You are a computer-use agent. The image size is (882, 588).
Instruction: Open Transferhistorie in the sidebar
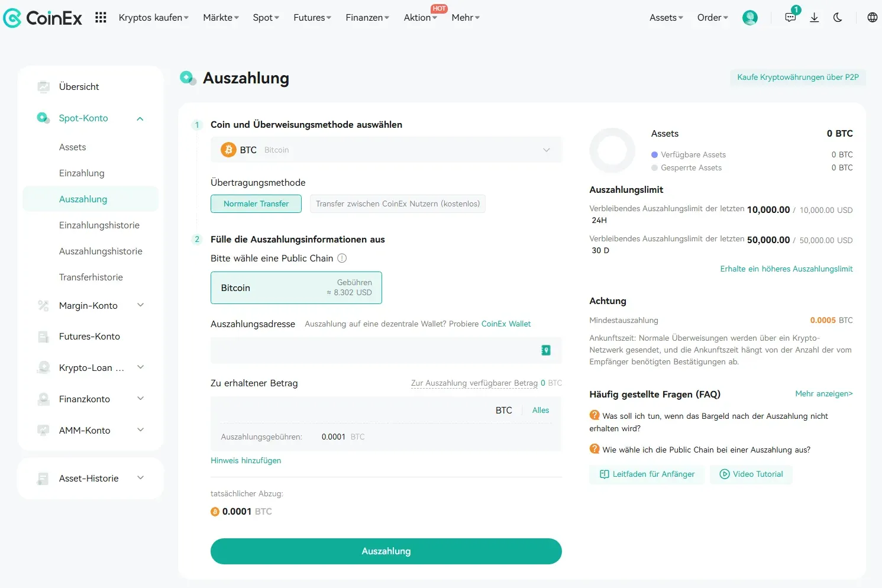point(91,277)
